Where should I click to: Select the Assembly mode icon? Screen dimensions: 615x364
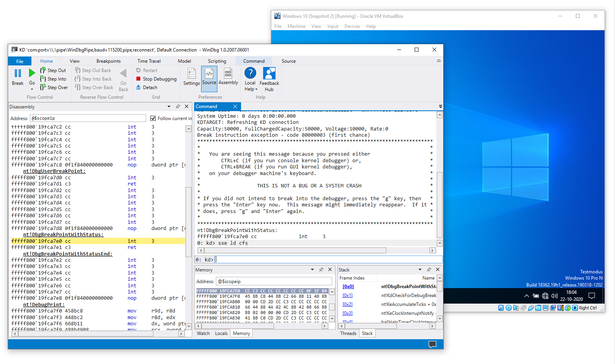coord(228,73)
